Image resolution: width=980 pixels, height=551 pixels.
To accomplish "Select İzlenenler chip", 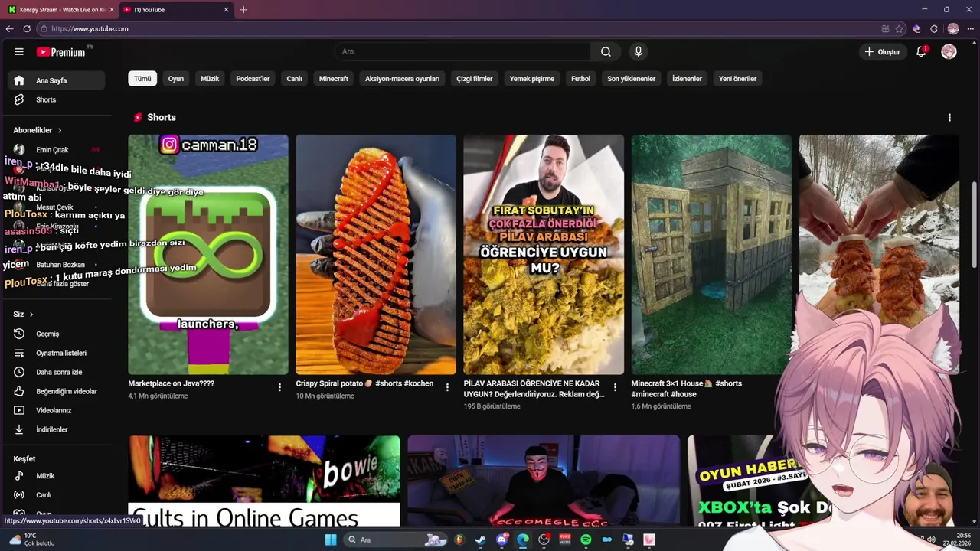I will click(687, 78).
